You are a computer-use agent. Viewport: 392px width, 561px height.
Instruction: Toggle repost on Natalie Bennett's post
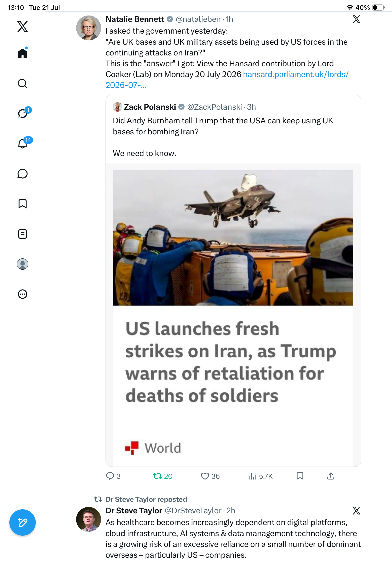[163, 476]
